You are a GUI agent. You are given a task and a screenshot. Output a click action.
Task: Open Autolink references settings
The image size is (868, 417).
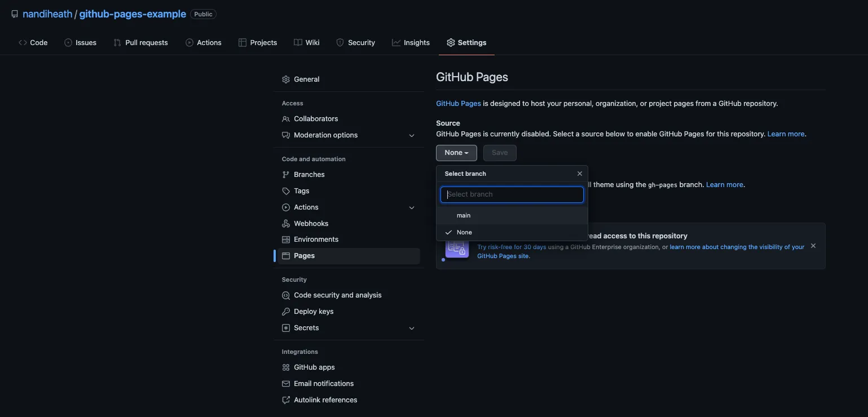[x=325, y=400]
